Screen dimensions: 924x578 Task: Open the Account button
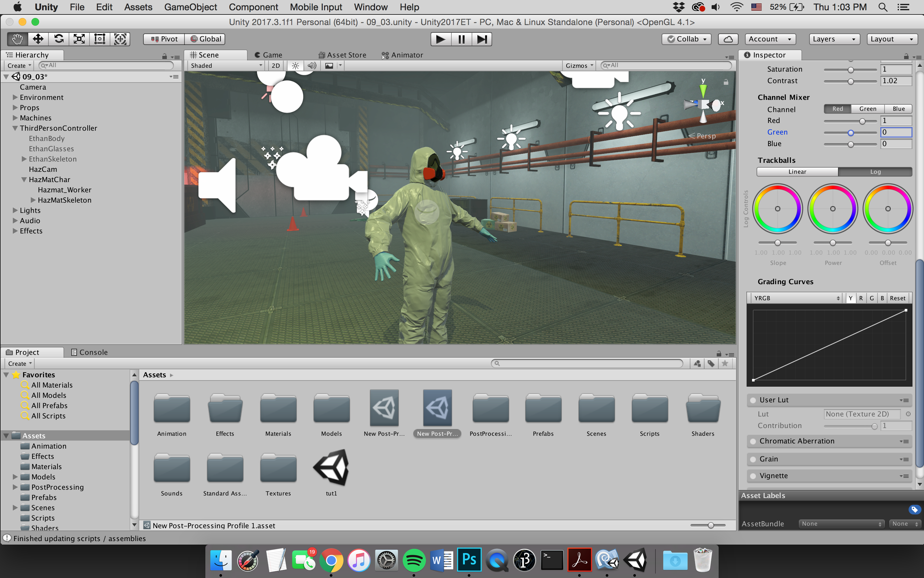tap(770, 39)
